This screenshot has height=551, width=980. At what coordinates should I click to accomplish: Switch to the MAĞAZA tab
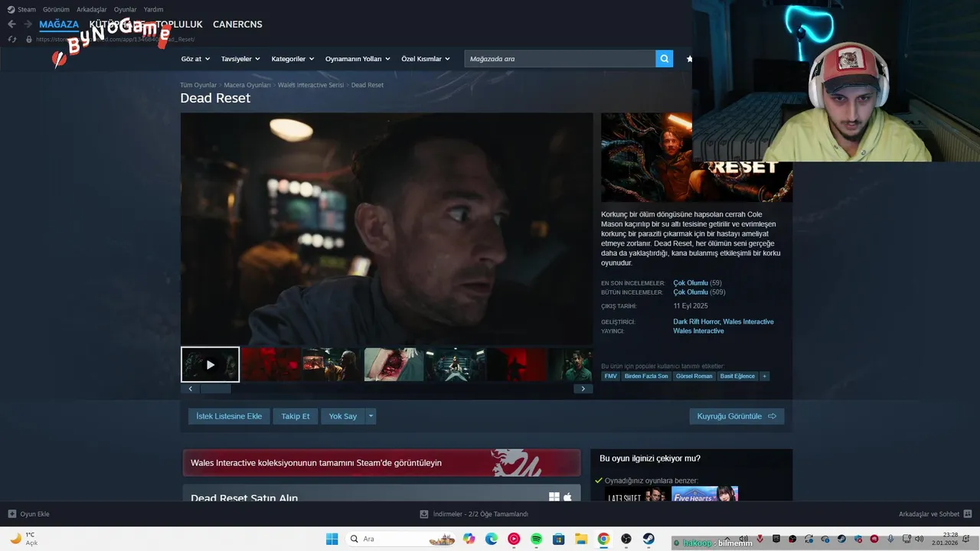coord(59,24)
